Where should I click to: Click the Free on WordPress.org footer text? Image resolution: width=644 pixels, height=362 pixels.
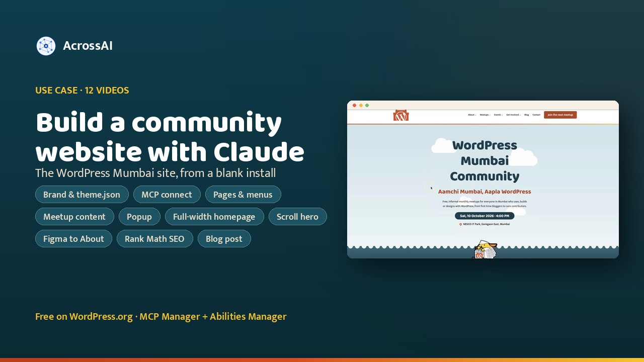[x=161, y=316]
